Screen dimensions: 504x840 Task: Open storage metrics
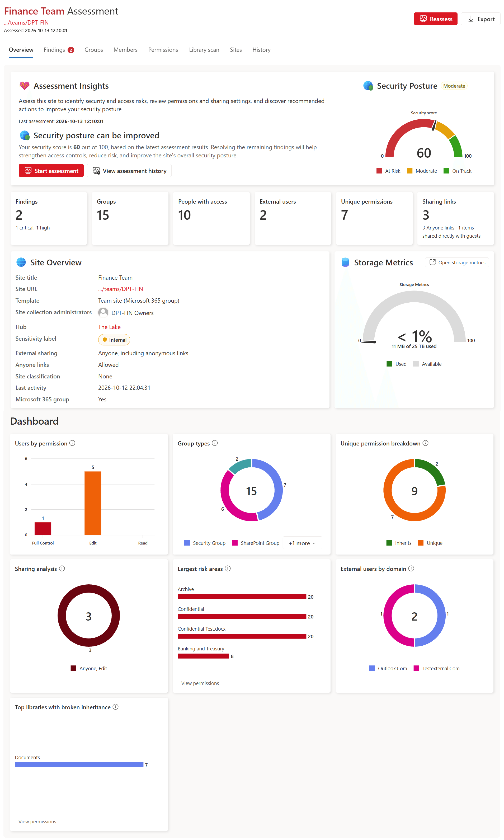457,262
